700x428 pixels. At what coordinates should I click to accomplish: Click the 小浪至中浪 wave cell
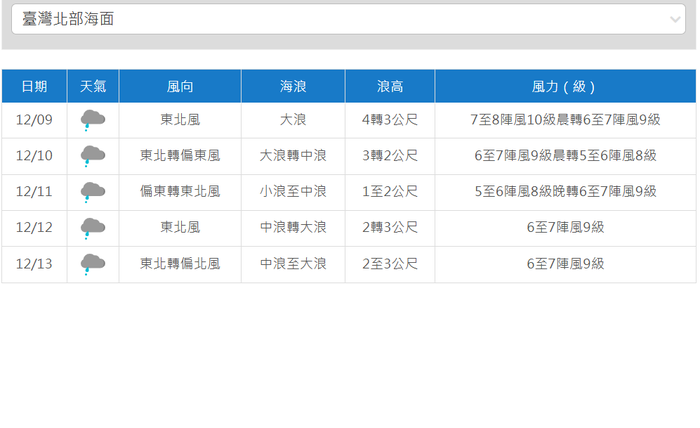click(x=293, y=192)
